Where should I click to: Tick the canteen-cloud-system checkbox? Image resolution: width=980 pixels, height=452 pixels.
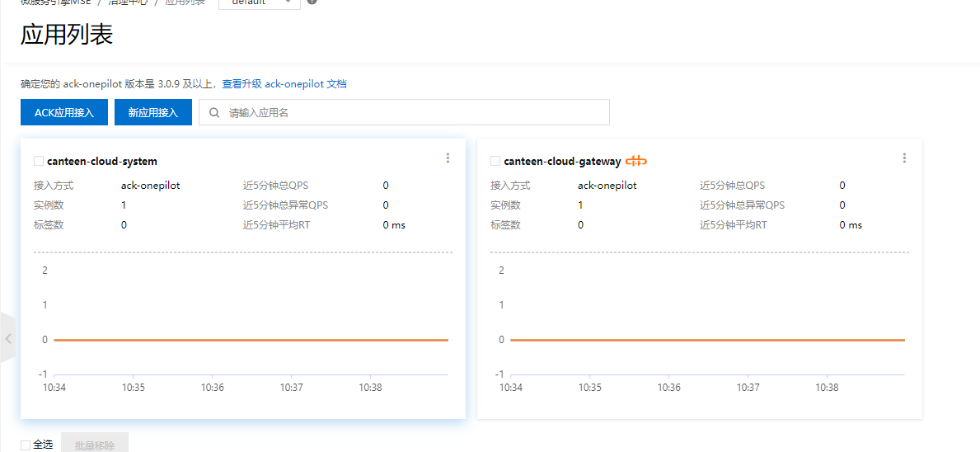click(x=38, y=161)
